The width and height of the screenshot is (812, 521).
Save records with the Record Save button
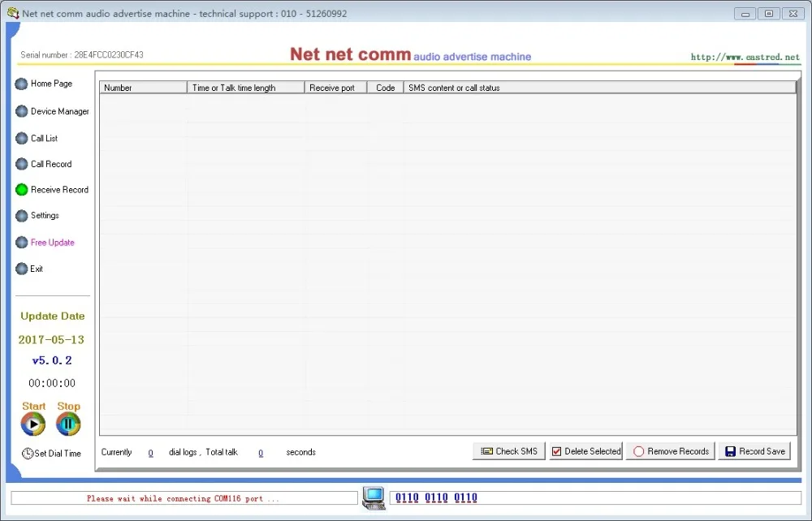754,451
